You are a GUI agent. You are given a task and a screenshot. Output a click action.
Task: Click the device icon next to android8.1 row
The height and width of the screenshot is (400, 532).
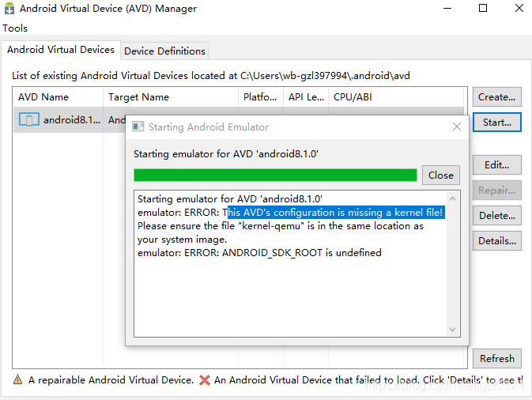[28, 119]
